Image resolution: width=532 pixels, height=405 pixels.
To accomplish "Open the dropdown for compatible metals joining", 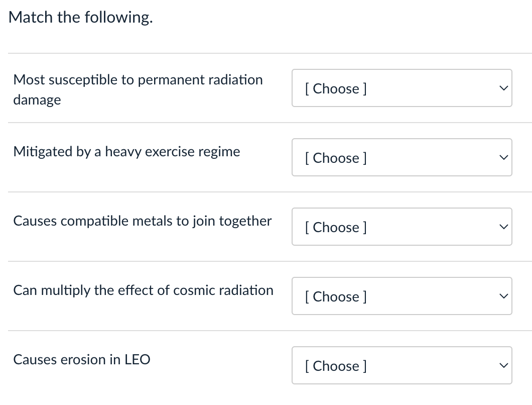I will click(x=402, y=227).
